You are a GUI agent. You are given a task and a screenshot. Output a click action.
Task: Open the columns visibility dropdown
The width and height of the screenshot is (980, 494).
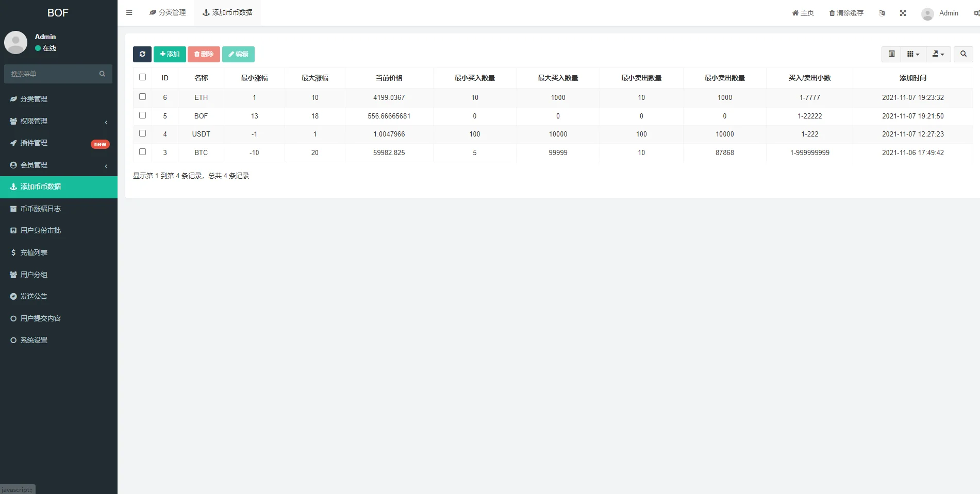[x=913, y=54]
